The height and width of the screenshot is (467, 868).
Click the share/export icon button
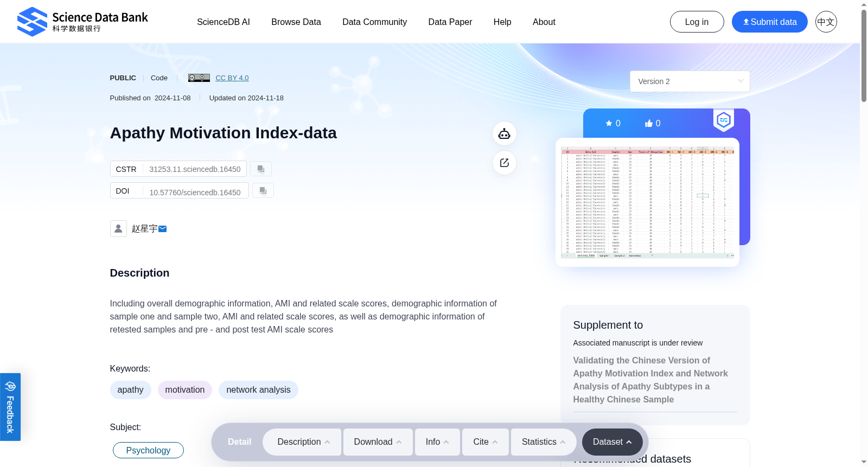pos(505,163)
